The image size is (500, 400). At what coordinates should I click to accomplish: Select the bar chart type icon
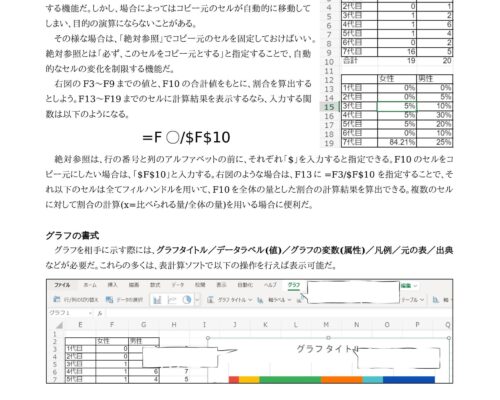coord(157,300)
